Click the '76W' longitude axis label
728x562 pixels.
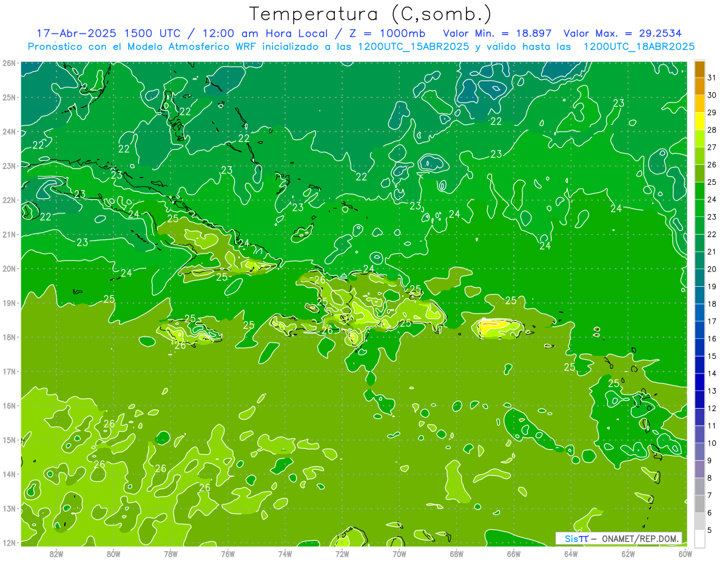pos(228,554)
